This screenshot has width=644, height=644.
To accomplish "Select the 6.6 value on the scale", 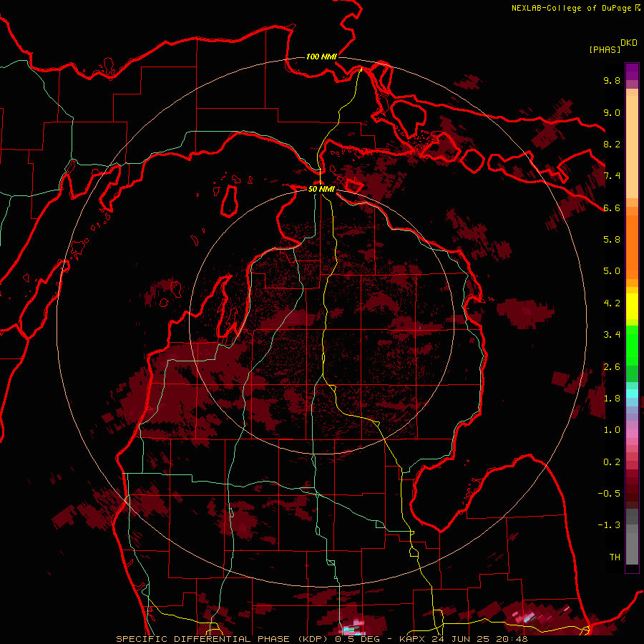I will tap(612, 208).
